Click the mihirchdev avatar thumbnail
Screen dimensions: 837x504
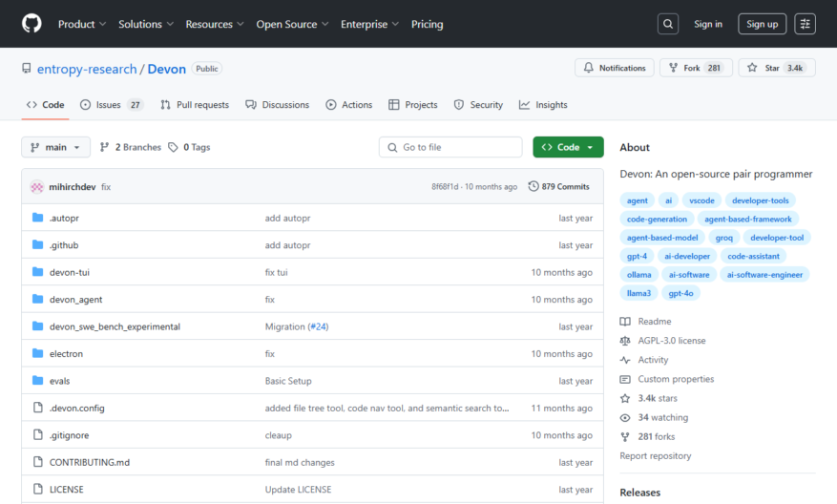click(x=37, y=187)
